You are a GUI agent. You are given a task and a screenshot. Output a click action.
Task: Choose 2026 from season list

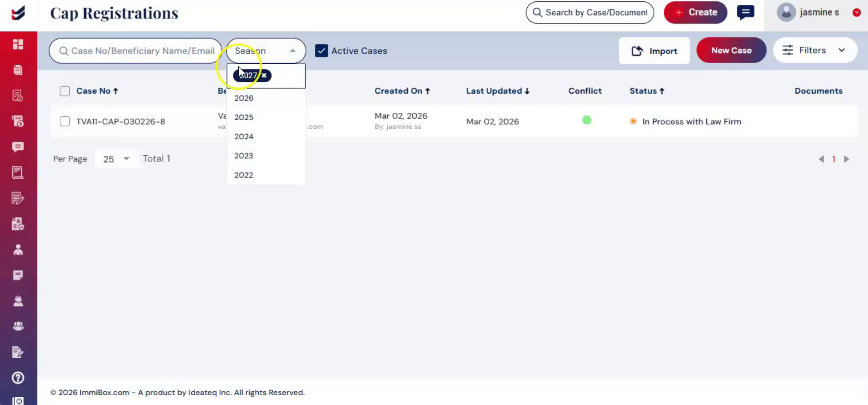pos(266,98)
